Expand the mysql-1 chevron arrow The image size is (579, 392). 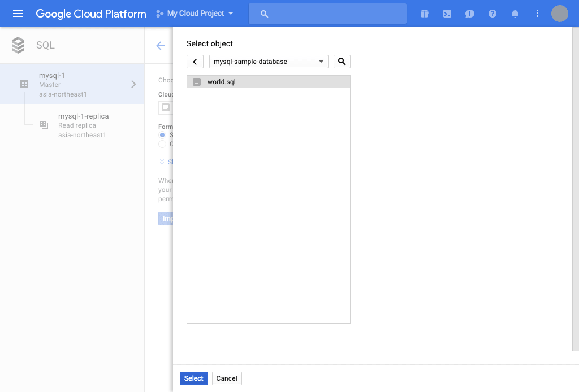point(133,84)
